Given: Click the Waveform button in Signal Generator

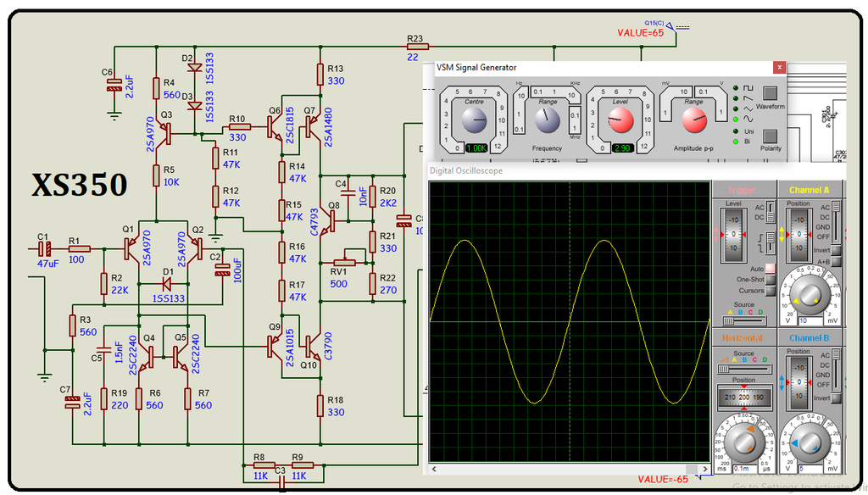Looking at the screenshot, I should click(770, 93).
